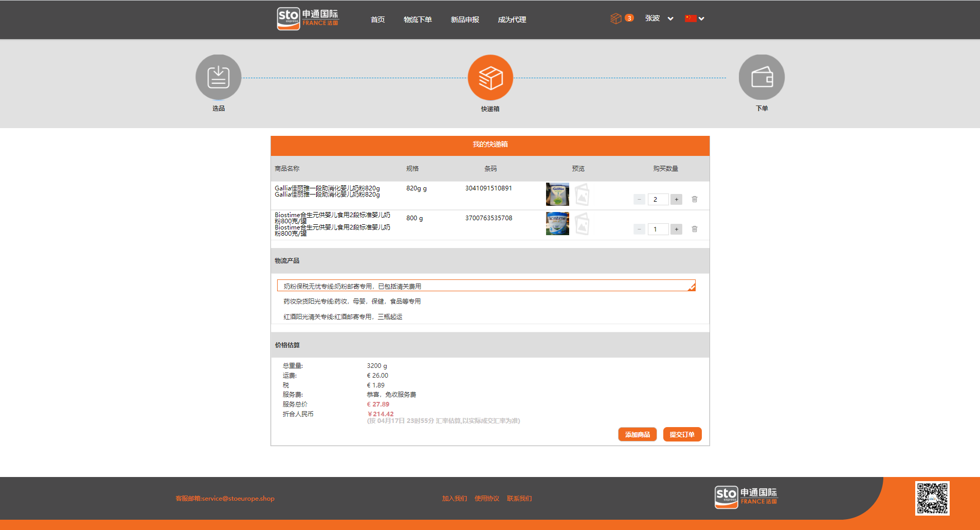Open the 新品申报 menu item
Screen dimensions: 980x530
[465, 20]
